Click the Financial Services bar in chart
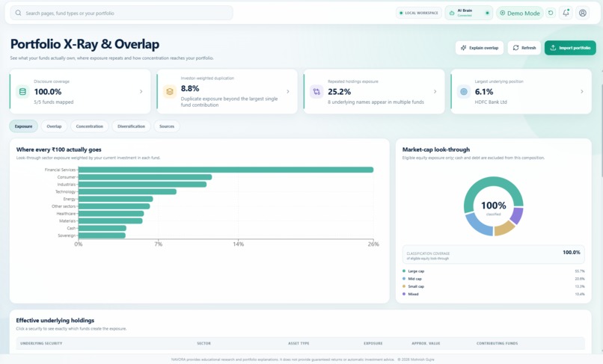Image resolution: width=603 pixels, height=364 pixels. coord(226,170)
